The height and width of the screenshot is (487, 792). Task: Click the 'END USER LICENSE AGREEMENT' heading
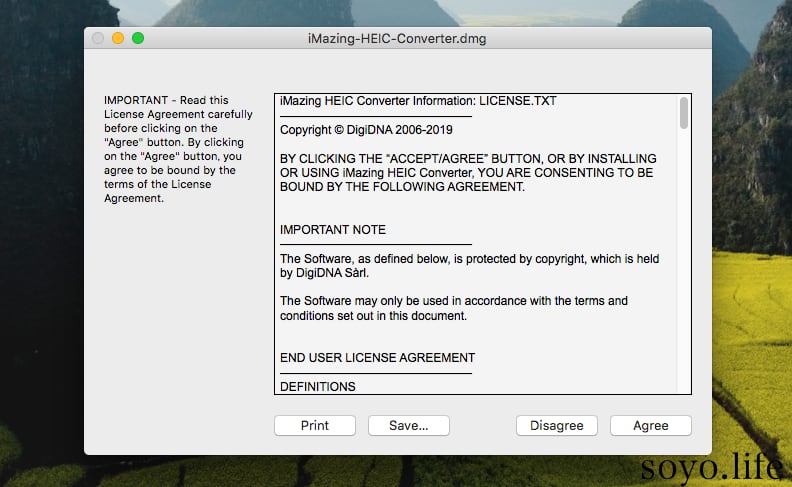tap(377, 358)
